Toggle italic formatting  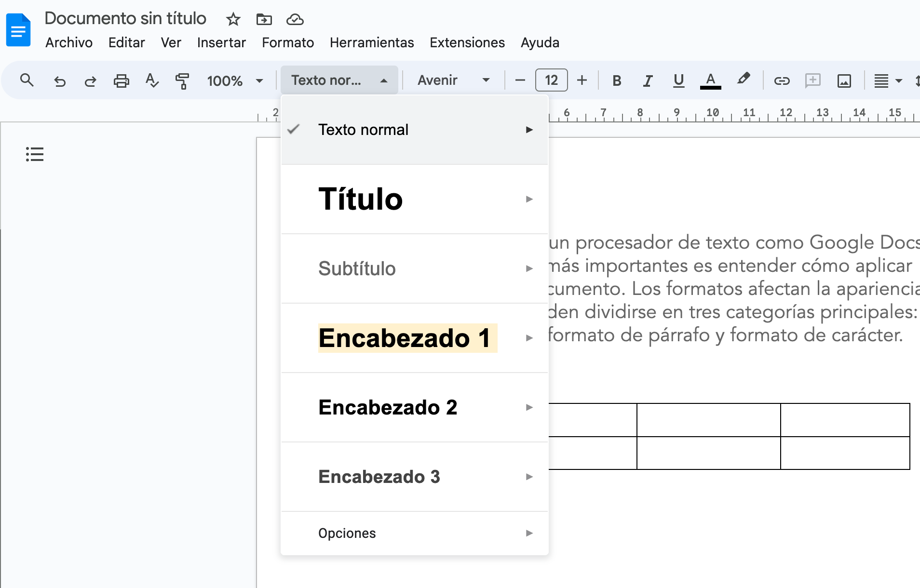pyautogui.click(x=647, y=80)
